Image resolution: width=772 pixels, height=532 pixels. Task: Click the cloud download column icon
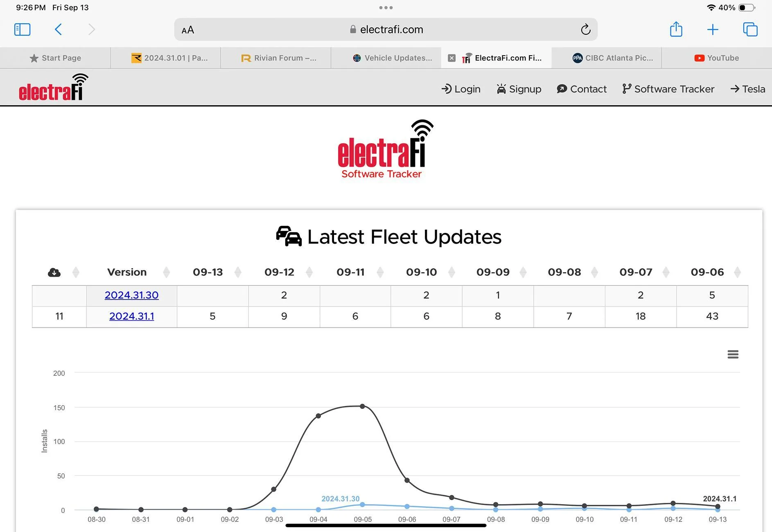point(54,272)
